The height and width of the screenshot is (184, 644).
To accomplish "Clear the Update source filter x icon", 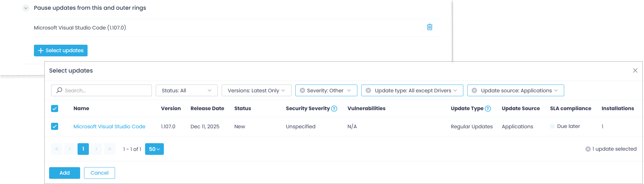I will tap(474, 91).
